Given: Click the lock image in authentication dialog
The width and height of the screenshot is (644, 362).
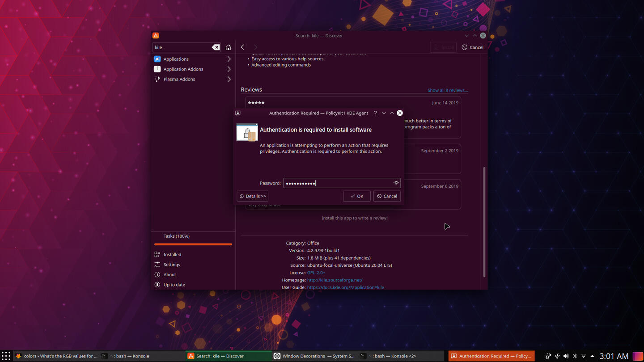Looking at the screenshot, I should (x=247, y=132).
